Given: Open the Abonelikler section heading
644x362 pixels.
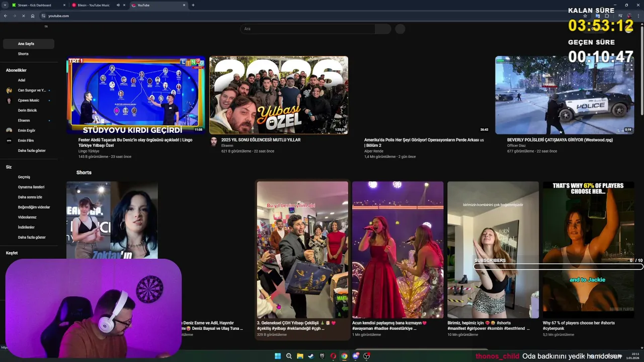Looking at the screenshot, I should click(16, 70).
